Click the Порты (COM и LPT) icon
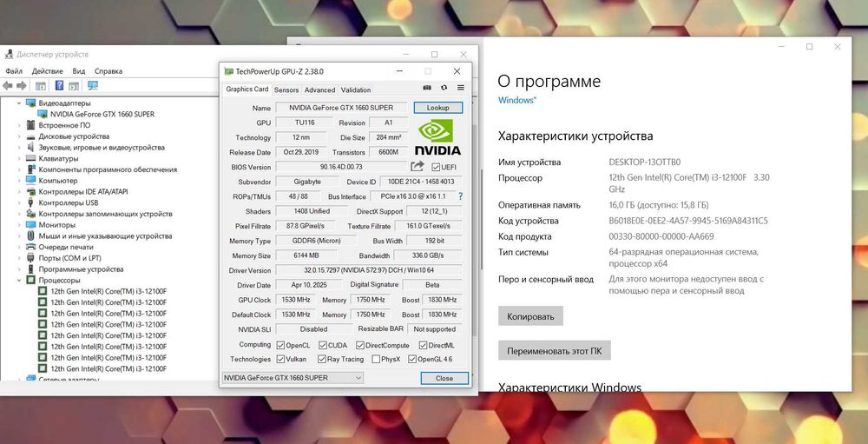The image size is (868, 444). 30,258
